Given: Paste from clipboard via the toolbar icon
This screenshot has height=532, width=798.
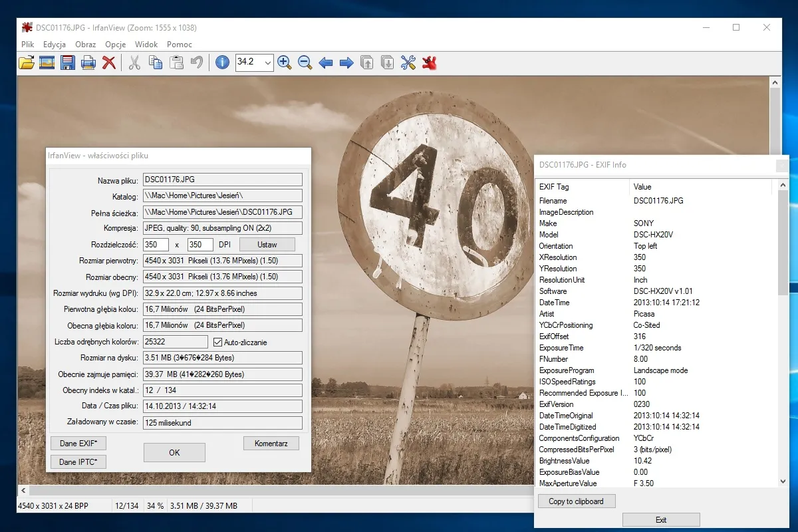Looking at the screenshot, I should [x=176, y=62].
